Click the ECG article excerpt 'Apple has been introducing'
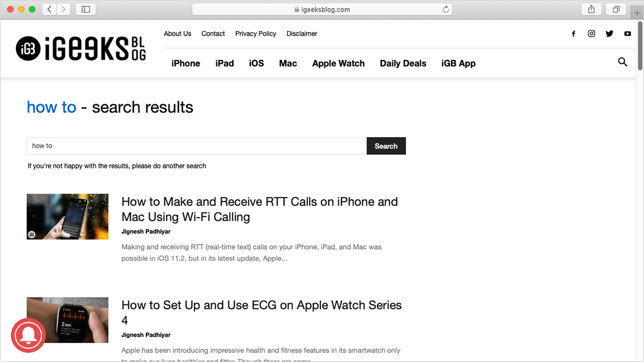 [261, 355]
